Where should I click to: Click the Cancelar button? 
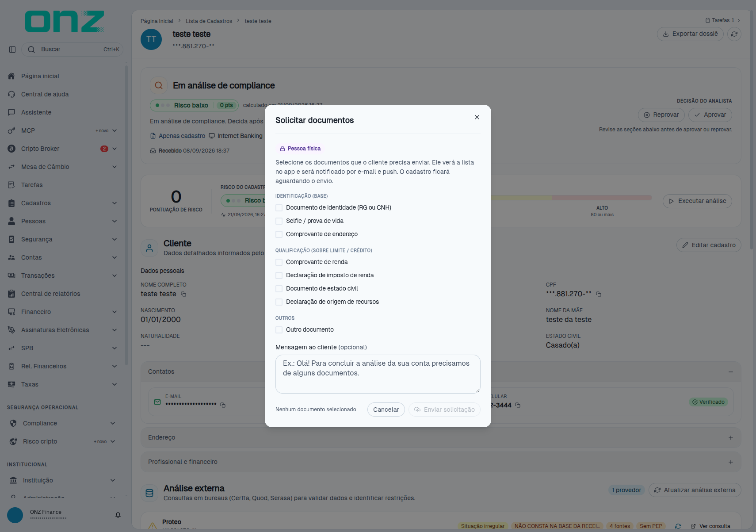click(x=386, y=410)
